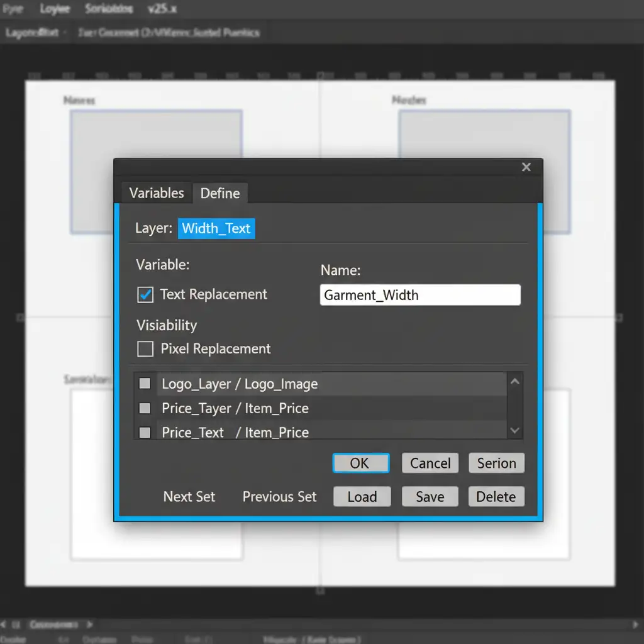Image resolution: width=644 pixels, height=644 pixels.
Task: Go to Next Set
Action: (189, 497)
